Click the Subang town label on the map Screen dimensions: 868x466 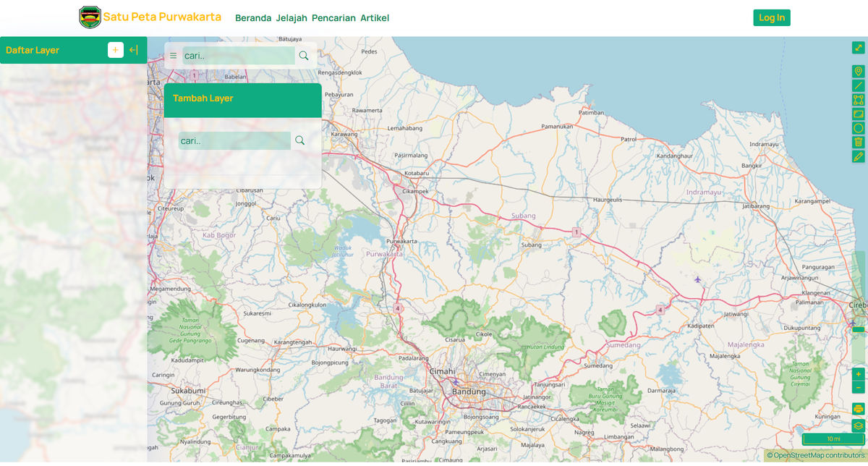pyautogui.click(x=531, y=245)
